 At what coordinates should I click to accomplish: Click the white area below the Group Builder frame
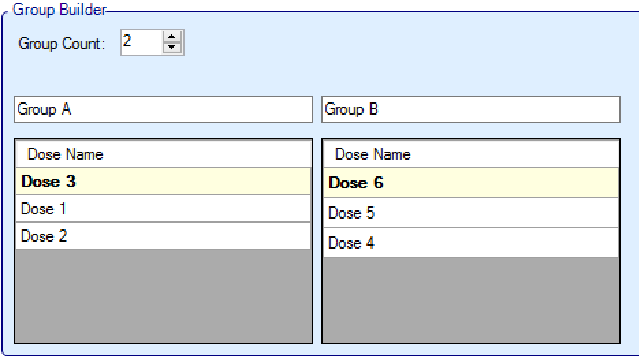tap(319, 361)
